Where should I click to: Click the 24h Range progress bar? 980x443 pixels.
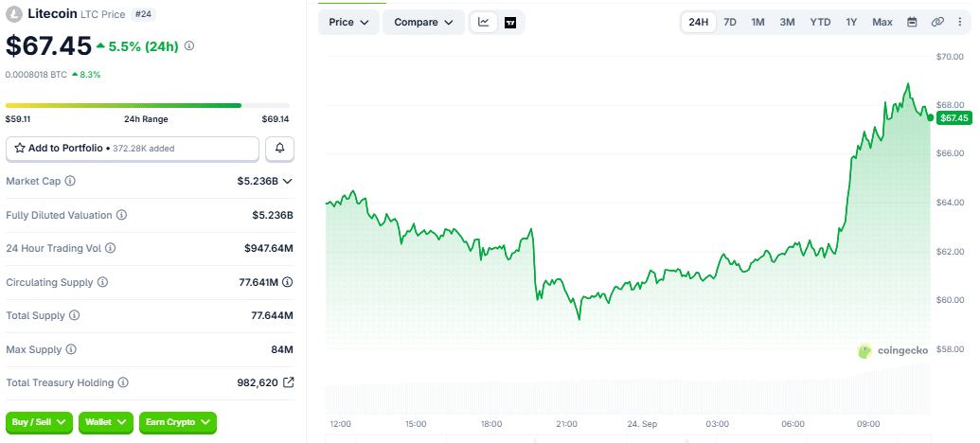point(148,106)
